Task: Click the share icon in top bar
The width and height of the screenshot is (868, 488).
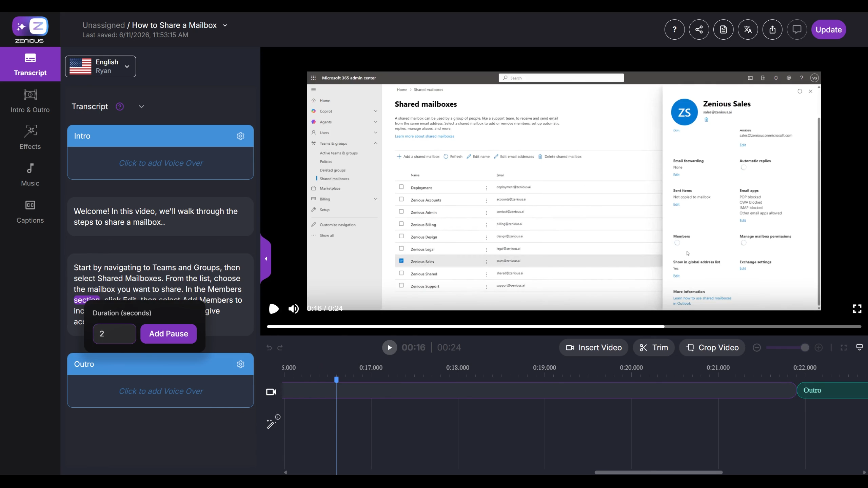Action: tap(699, 29)
